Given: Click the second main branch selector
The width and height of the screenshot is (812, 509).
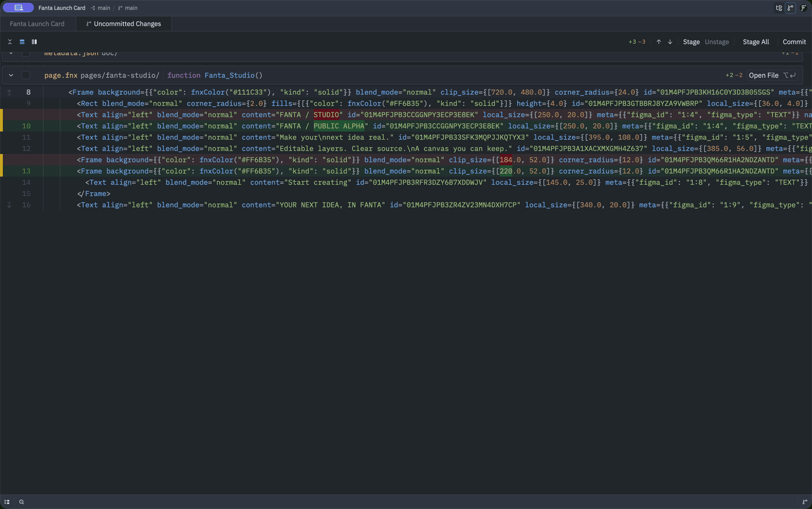Looking at the screenshot, I should coord(128,8).
